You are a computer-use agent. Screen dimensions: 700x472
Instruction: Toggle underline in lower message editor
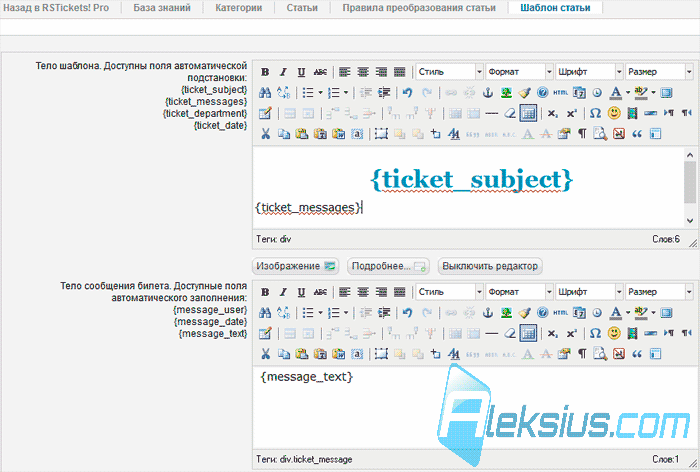point(301,292)
